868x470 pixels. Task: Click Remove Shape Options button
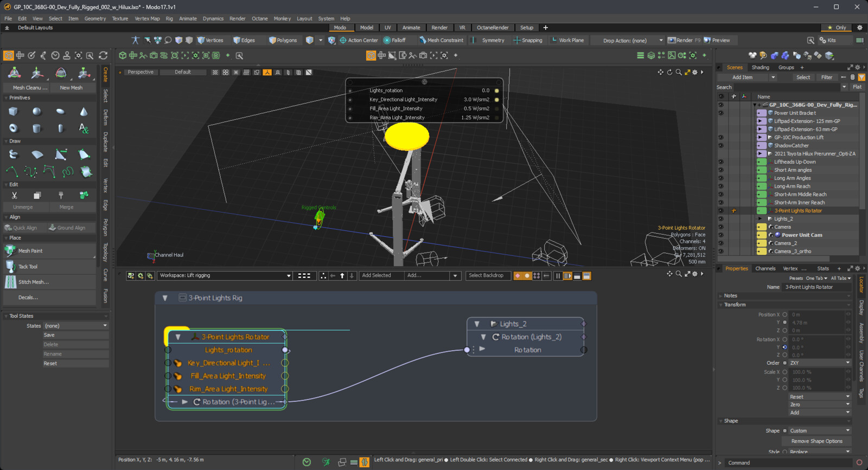[816, 441]
